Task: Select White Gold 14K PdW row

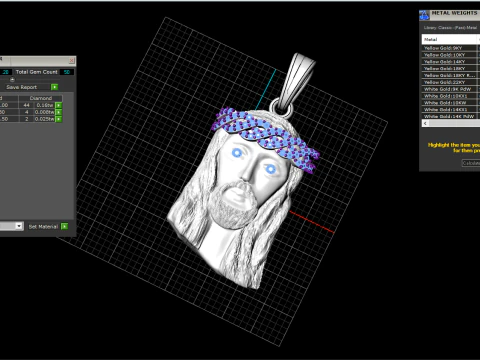Action: [450, 116]
